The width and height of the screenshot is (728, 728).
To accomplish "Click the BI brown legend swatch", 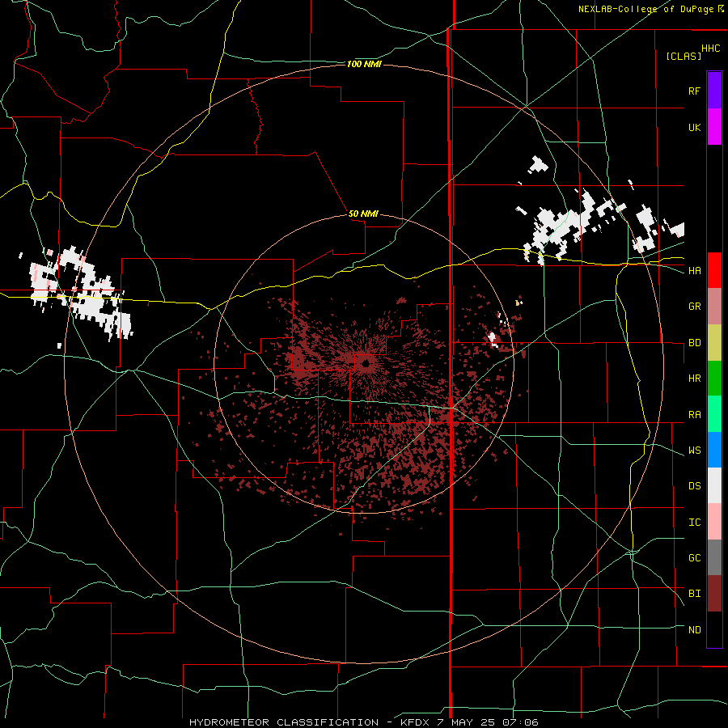I will (714, 594).
